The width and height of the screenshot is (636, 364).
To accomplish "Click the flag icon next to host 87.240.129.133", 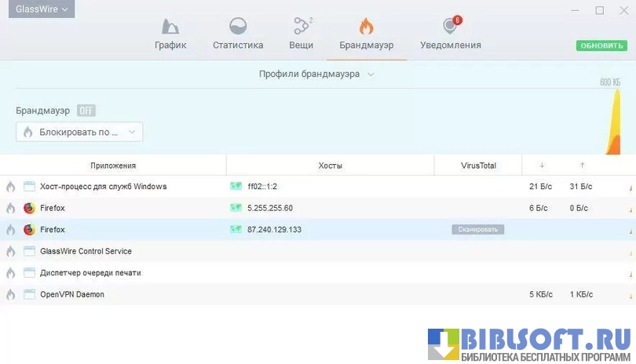I will pos(236,230).
